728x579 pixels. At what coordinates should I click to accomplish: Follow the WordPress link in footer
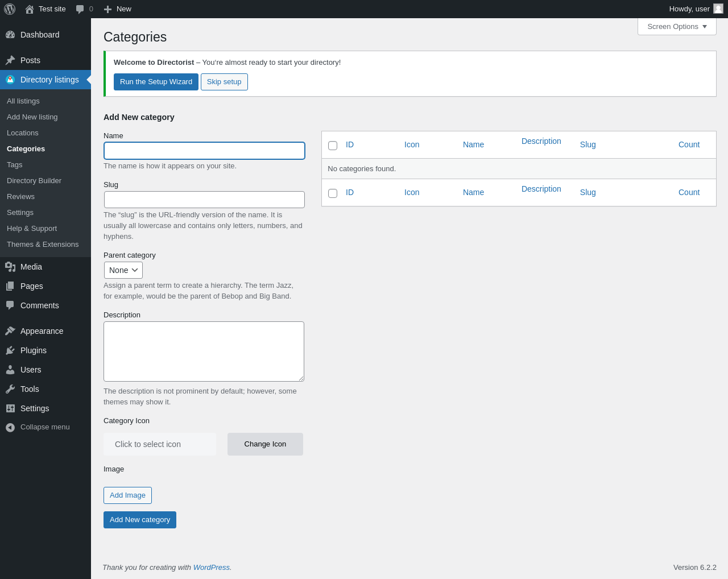click(x=212, y=567)
